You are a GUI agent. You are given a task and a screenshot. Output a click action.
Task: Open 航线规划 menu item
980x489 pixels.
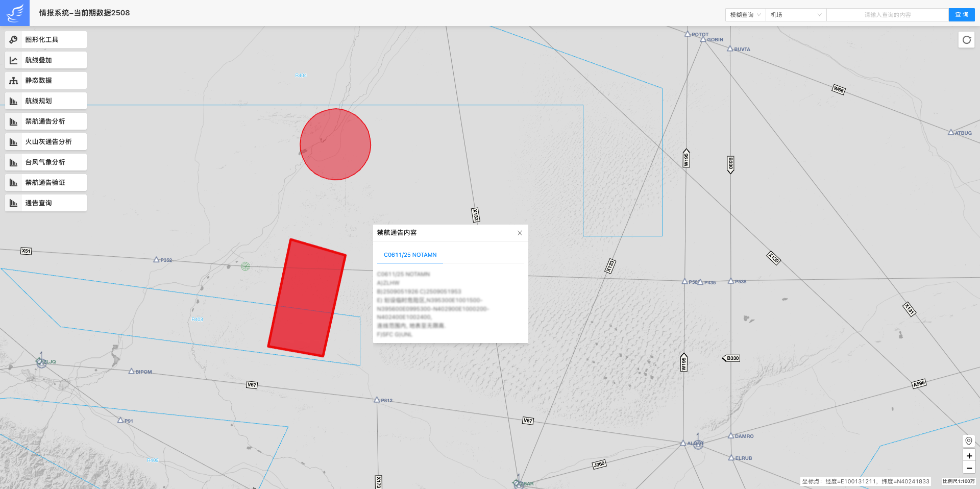(x=46, y=101)
